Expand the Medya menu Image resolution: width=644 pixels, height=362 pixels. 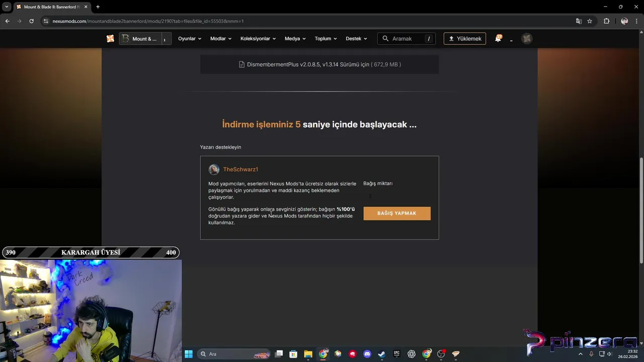pyautogui.click(x=295, y=39)
